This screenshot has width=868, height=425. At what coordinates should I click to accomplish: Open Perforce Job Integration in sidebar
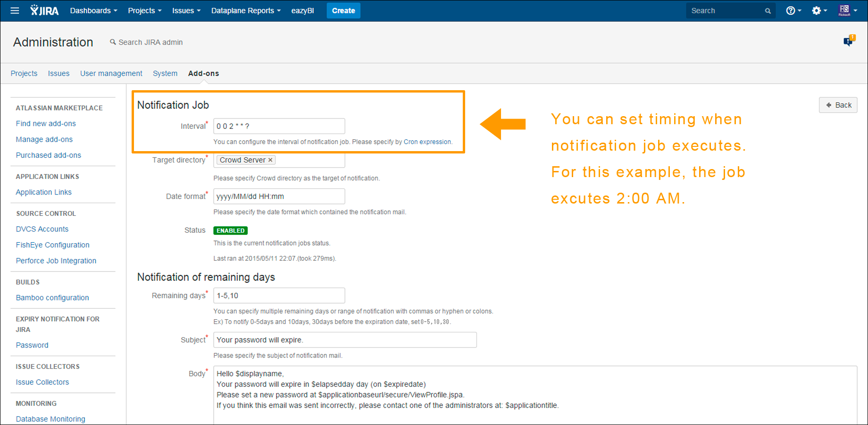[x=56, y=261]
